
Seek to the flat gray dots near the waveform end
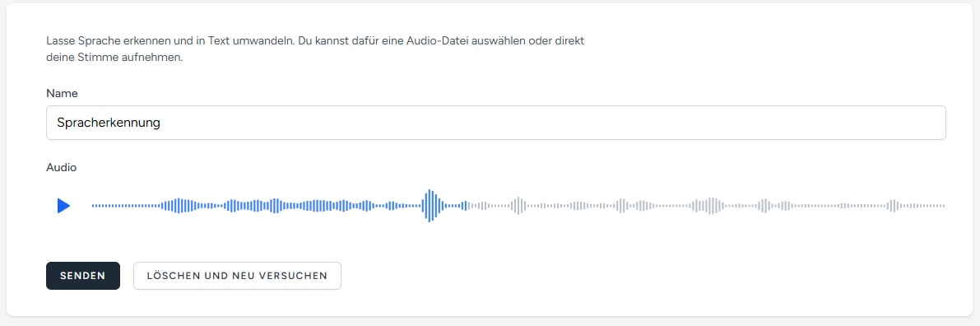click(x=922, y=205)
